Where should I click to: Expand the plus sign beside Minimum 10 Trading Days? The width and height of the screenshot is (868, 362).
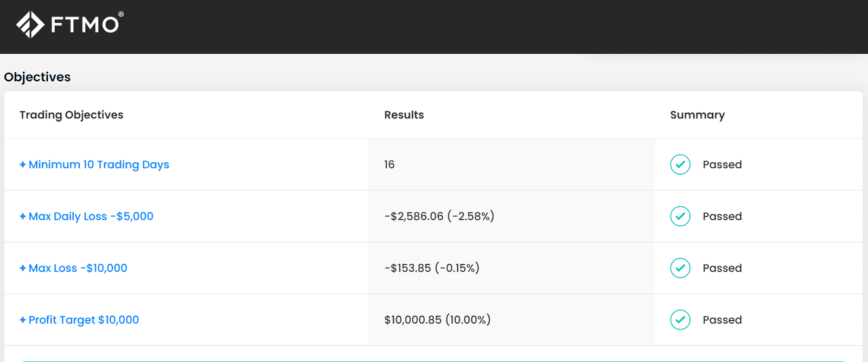[x=23, y=164]
